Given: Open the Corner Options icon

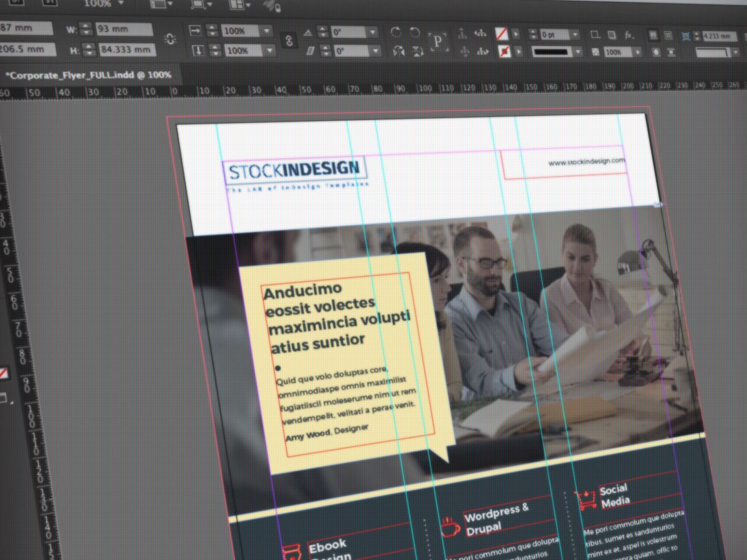Looking at the screenshot, I should pos(595,34).
